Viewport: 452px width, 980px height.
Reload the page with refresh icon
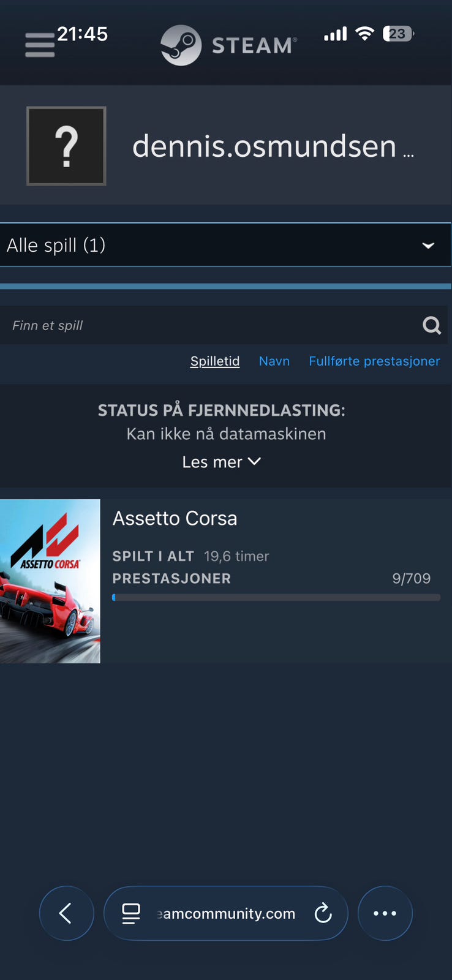point(323,913)
